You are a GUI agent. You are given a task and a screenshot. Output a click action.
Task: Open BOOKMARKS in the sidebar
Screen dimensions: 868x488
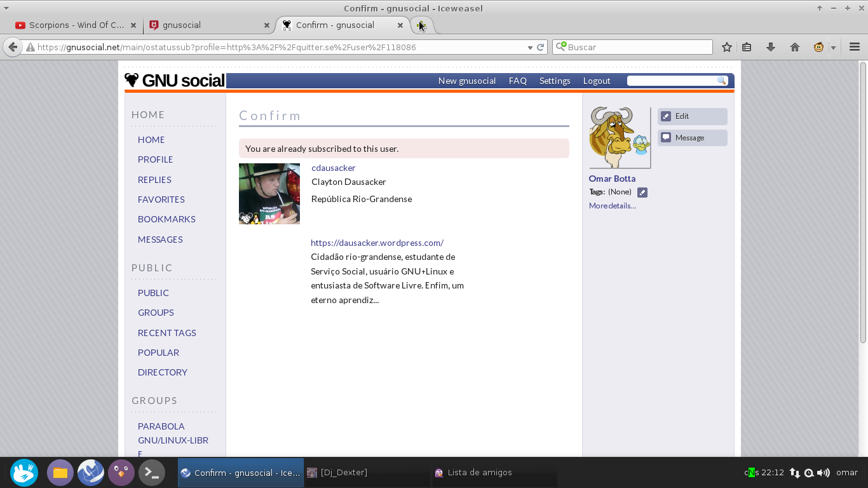[166, 219]
